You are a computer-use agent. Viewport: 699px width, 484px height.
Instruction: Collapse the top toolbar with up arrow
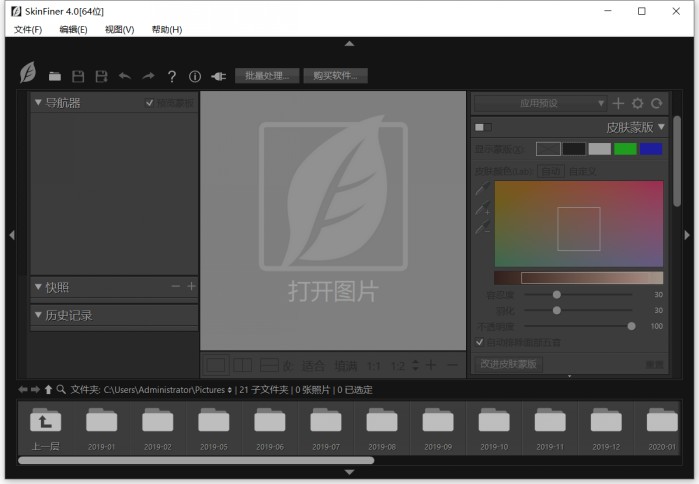[x=350, y=44]
